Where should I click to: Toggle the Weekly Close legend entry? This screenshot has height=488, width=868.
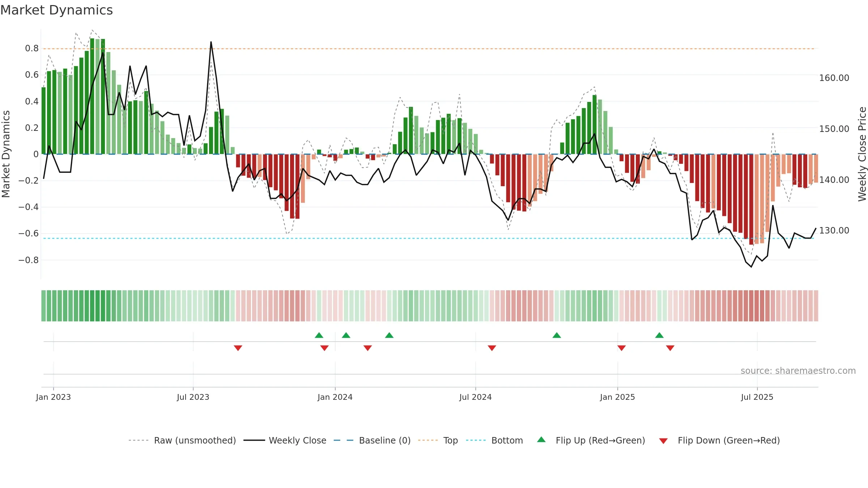coord(285,440)
